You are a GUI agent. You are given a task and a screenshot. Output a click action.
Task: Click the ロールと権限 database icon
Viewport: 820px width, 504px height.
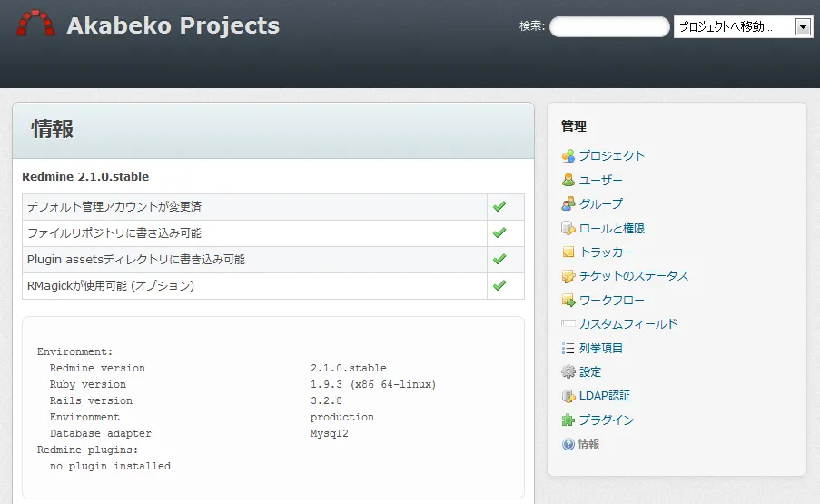coord(568,228)
